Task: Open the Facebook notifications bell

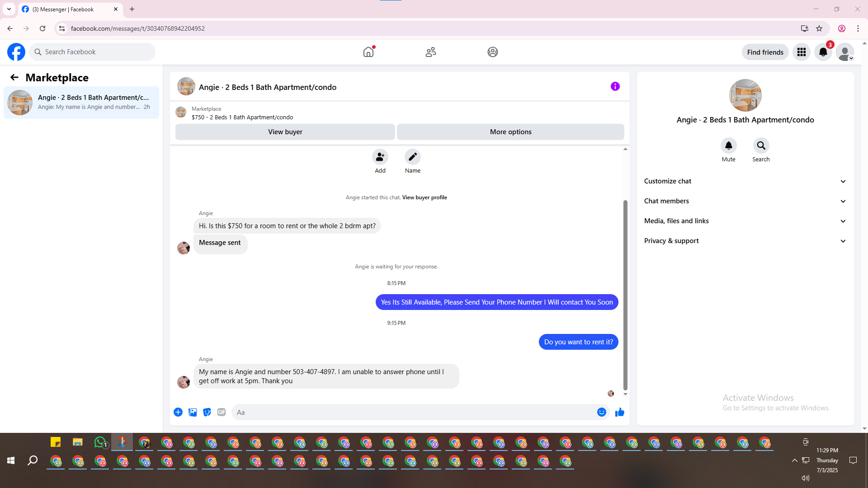Action: pos(823,52)
